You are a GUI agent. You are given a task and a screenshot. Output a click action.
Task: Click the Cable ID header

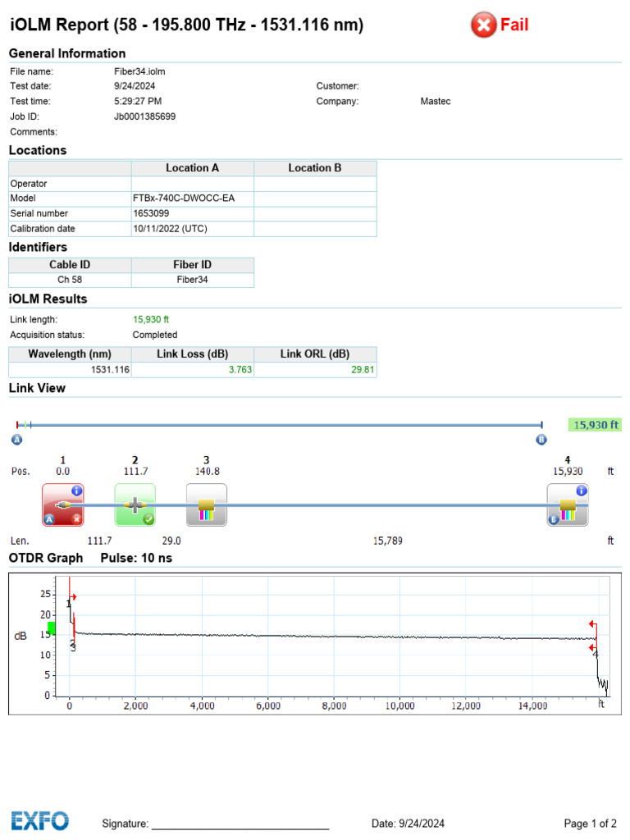coord(70,265)
